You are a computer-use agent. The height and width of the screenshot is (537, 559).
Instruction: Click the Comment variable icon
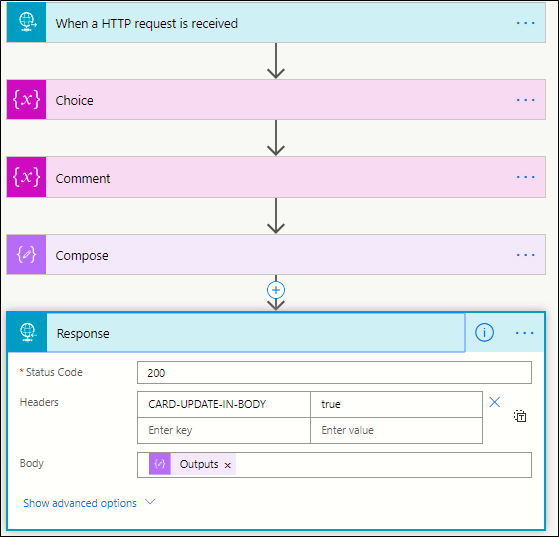coord(27,177)
